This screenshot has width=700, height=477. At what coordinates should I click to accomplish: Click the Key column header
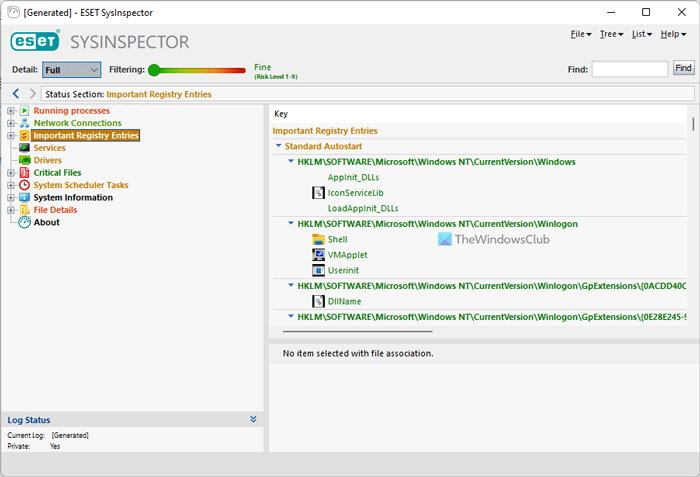(x=281, y=114)
